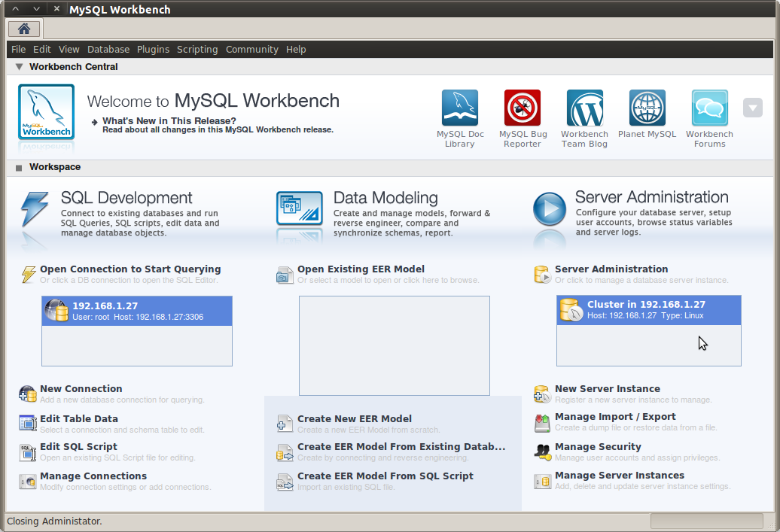This screenshot has height=532, width=780.
Task: Click Create New EER Model
Action: click(353, 418)
